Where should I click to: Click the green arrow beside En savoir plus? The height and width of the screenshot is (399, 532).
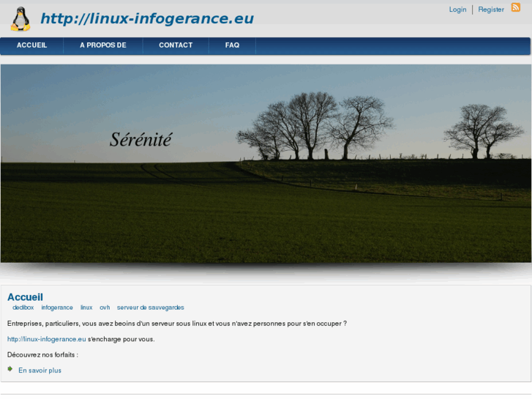click(10, 369)
